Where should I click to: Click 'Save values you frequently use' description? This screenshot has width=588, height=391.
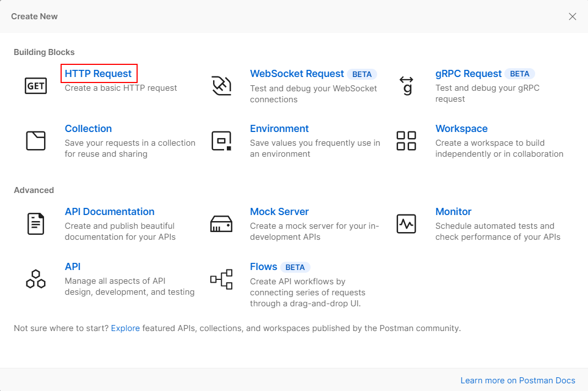coord(315,148)
